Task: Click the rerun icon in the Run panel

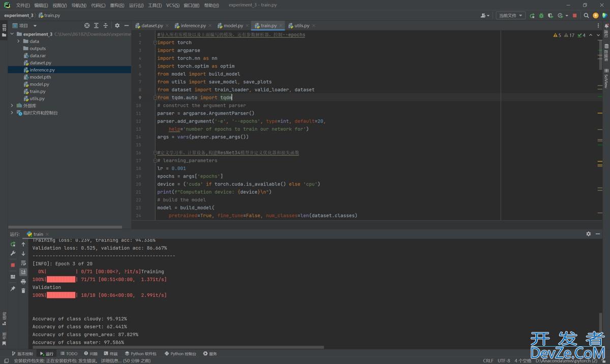Action: click(13, 244)
